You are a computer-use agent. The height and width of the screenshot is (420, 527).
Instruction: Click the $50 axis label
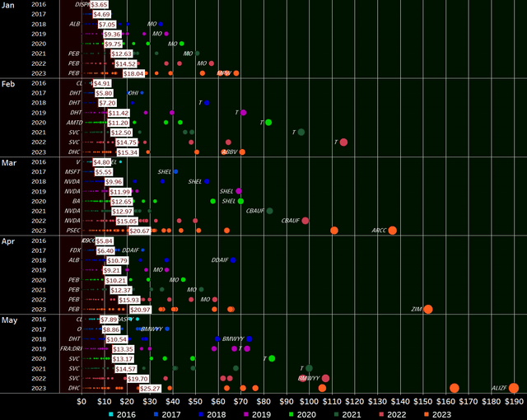(195, 401)
